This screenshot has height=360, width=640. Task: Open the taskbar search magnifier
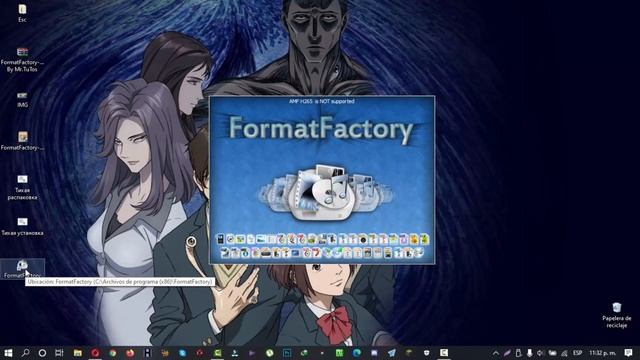25,353
